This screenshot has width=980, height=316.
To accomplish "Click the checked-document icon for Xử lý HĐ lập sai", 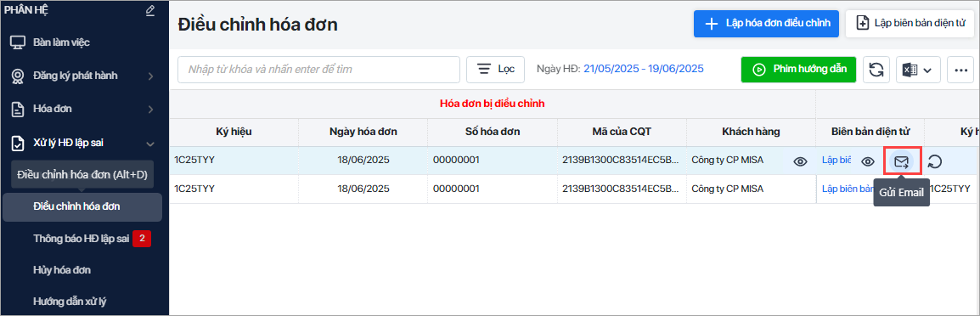I will 18,143.
